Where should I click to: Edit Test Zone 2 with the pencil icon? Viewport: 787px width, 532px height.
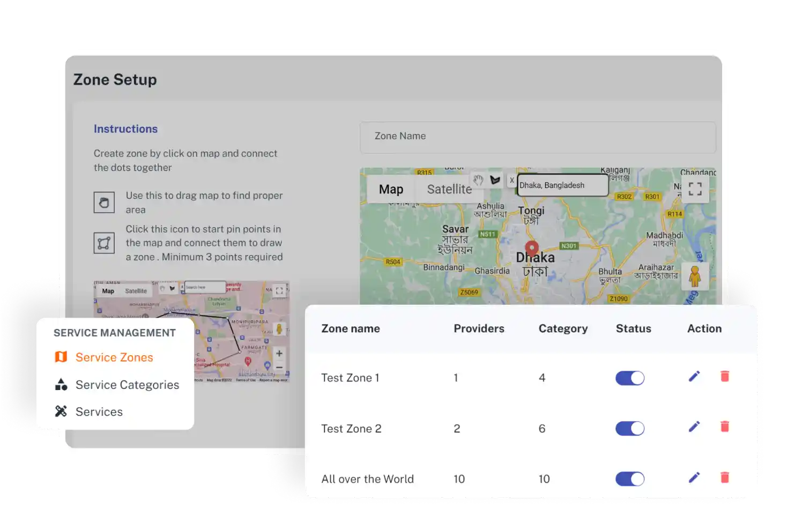(694, 427)
